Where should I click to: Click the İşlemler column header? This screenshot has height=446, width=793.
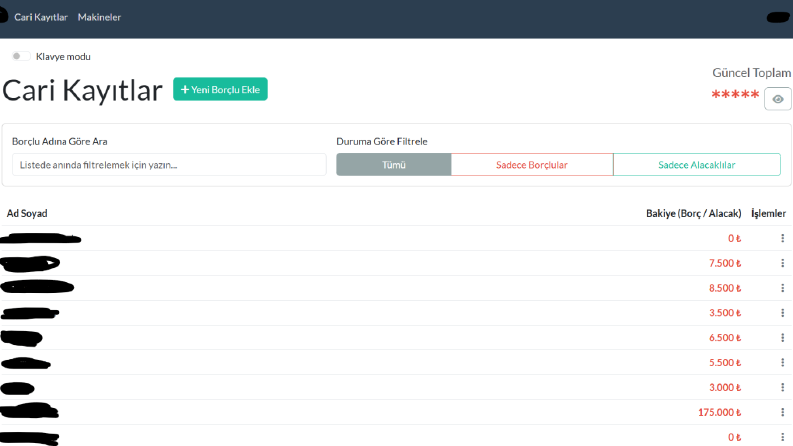768,213
